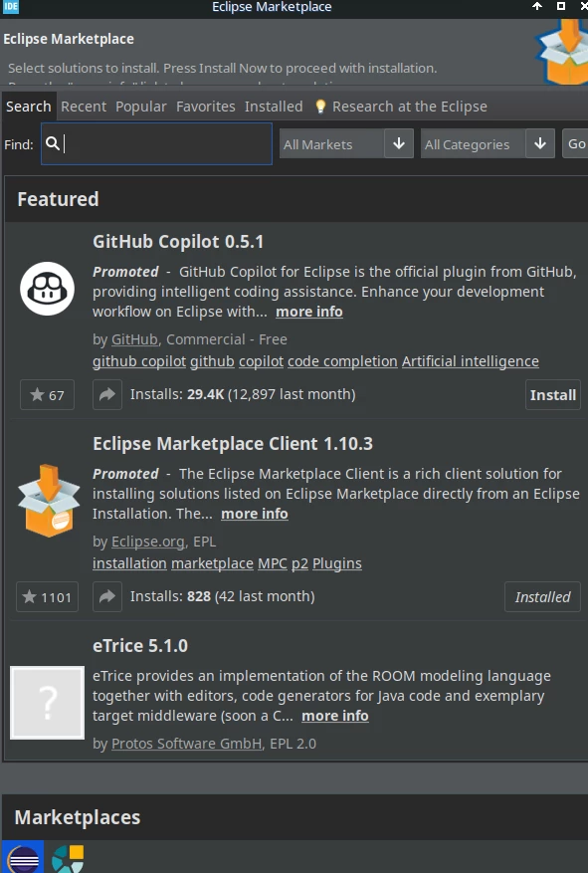The image size is (588, 873).
Task: Switch to the Installed tab
Action: pos(274,107)
